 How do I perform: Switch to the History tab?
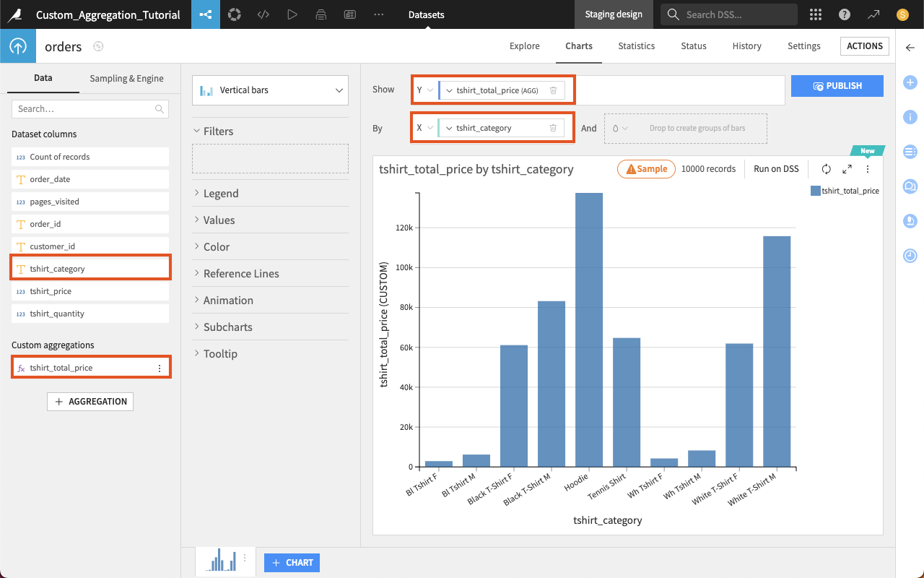click(747, 46)
